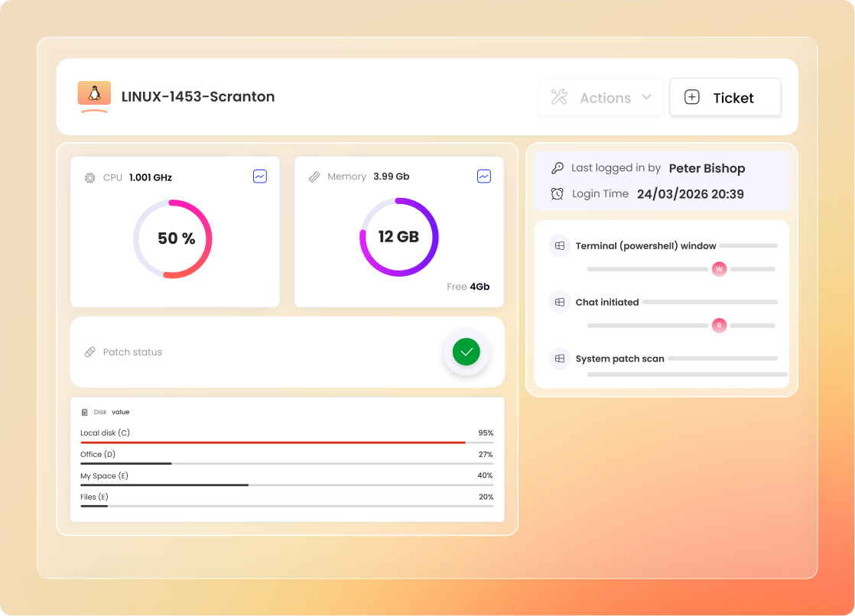Open the CPU usage trend graph icon

pos(260,176)
